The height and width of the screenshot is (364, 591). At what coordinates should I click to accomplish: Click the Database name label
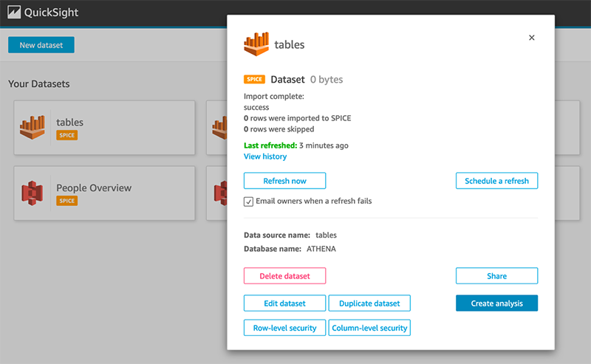[273, 249]
